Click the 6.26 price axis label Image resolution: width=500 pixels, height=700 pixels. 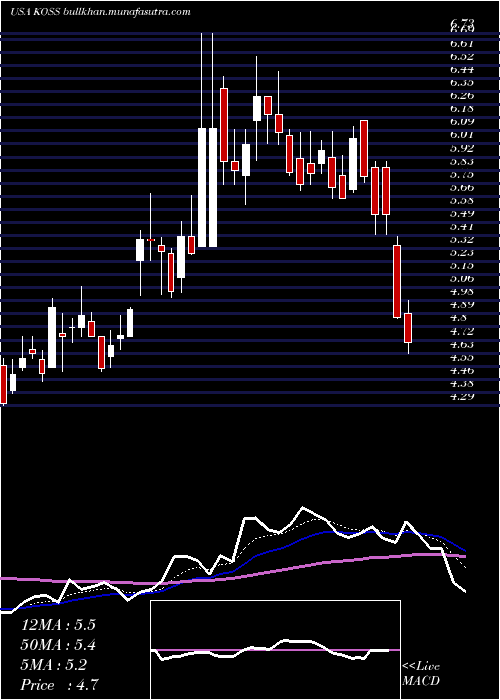click(462, 96)
